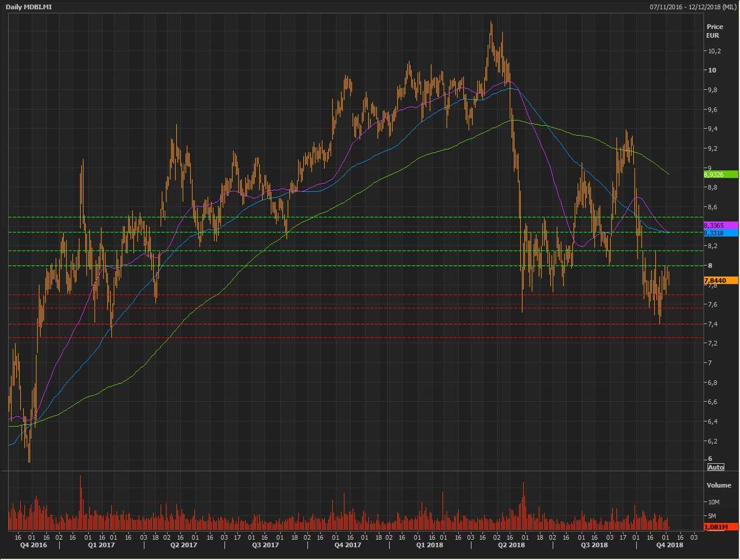The height and width of the screenshot is (560, 740).
Task: Click the Price EUR axis label
Action: tap(714, 31)
